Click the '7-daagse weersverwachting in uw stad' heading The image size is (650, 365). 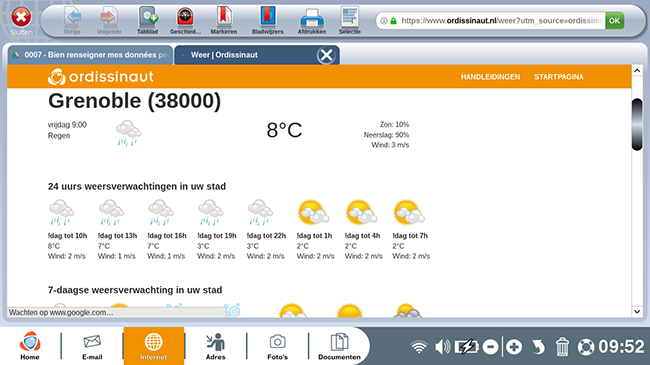(135, 290)
